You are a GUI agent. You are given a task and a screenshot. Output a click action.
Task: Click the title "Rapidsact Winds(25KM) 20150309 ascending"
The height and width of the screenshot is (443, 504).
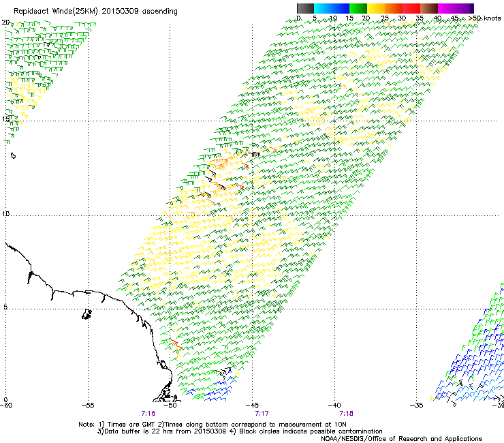pyautogui.click(x=95, y=12)
